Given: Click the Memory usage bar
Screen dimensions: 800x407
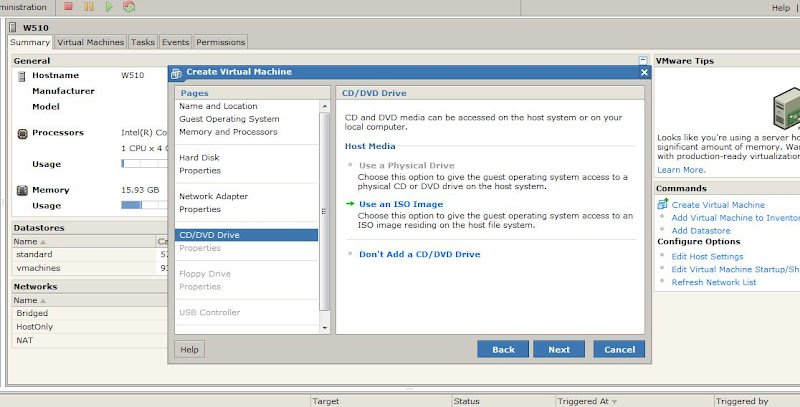Looking at the screenshot, I should 144,205.
